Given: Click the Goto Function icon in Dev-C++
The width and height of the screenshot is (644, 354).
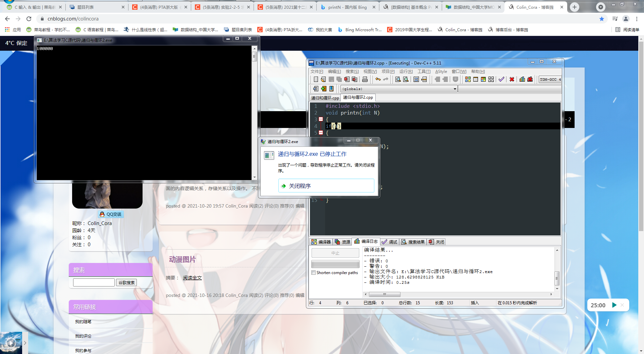Looking at the screenshot, I should [416, 79].
